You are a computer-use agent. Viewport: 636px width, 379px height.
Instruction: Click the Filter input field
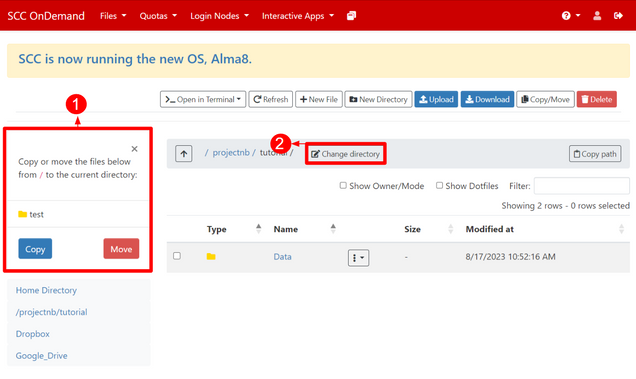pyautogui.click(x=582, y=186)
